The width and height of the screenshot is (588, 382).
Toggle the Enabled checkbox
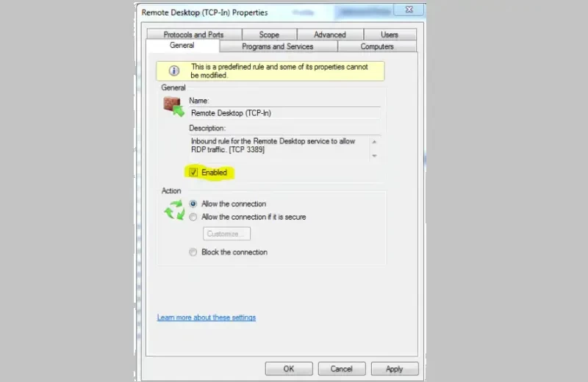(x=193, y=173)
